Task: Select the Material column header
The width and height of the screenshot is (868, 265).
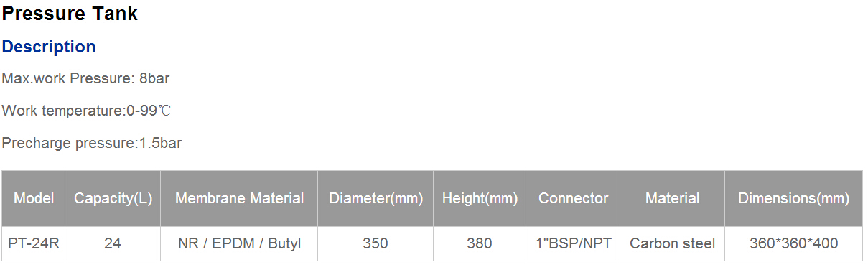Action: [x=672, y=198]
